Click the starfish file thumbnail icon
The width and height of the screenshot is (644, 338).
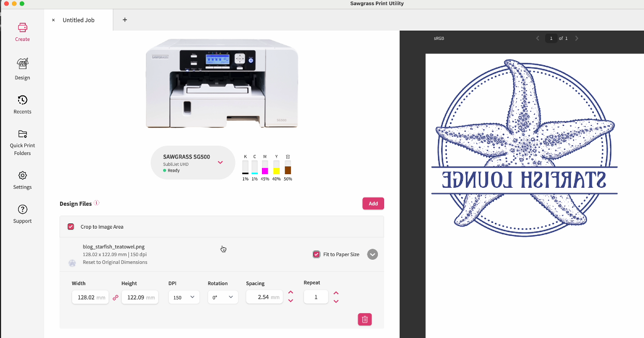[x=72, y=263]
